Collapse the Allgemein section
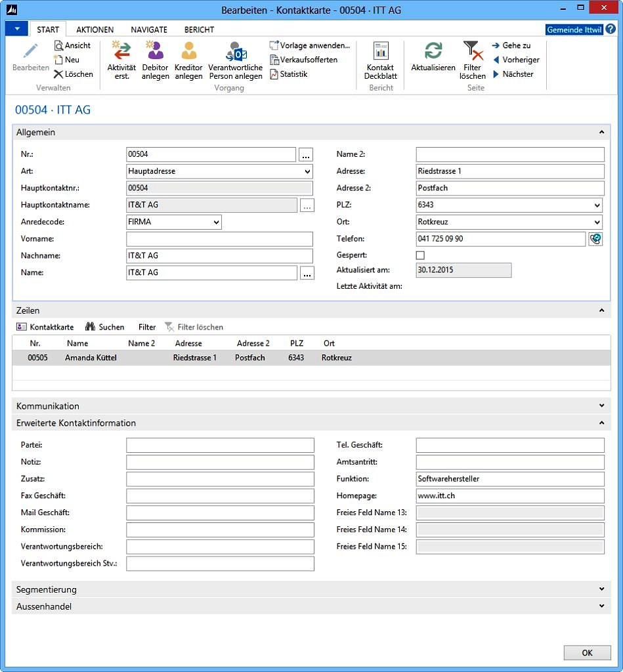This screenshot has height=672, width=623. [x=601, y=133]
